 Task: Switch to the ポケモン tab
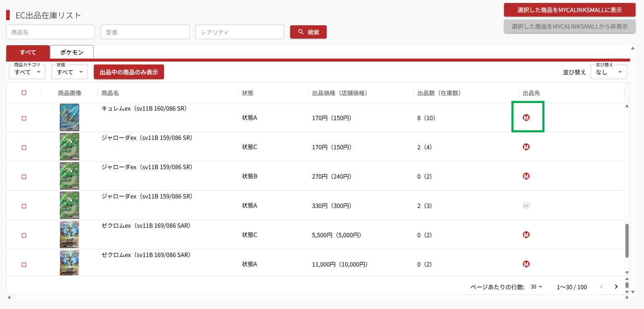coord(72,53)
